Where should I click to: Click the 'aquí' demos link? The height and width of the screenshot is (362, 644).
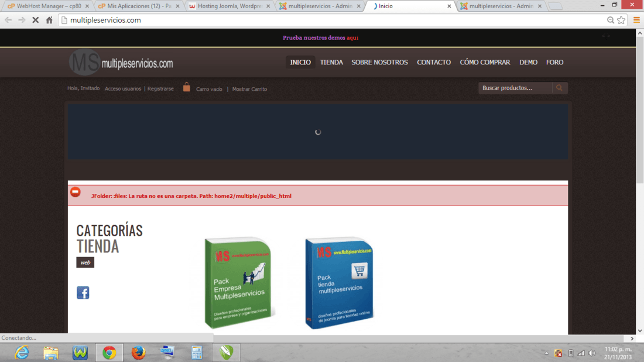(352, 38)
